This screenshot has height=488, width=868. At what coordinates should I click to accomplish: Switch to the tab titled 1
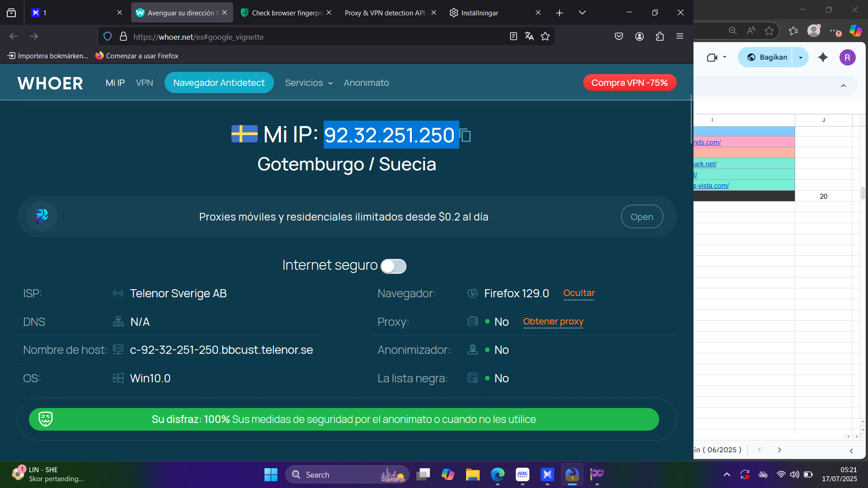pos(76,13)
